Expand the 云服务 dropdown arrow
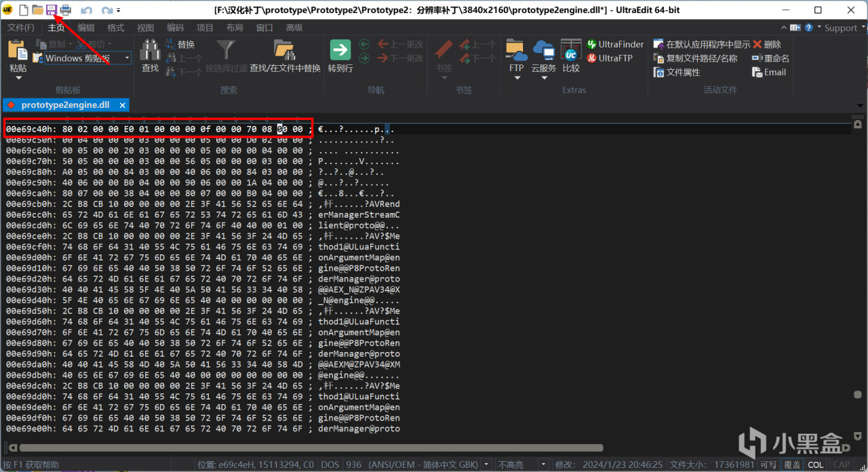 (544, 78)
